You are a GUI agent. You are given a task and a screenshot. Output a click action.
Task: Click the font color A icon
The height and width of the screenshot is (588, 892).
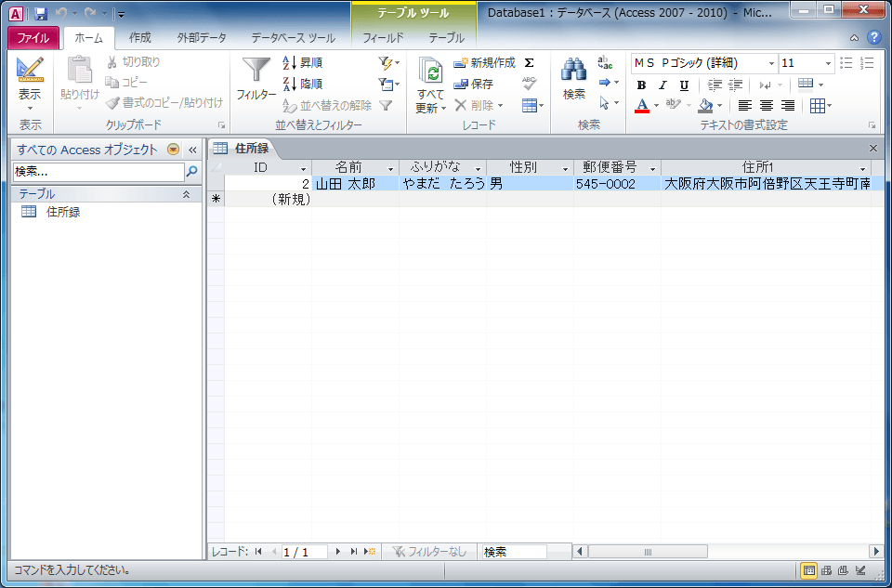pyautogui.click(x=642, y=106)
